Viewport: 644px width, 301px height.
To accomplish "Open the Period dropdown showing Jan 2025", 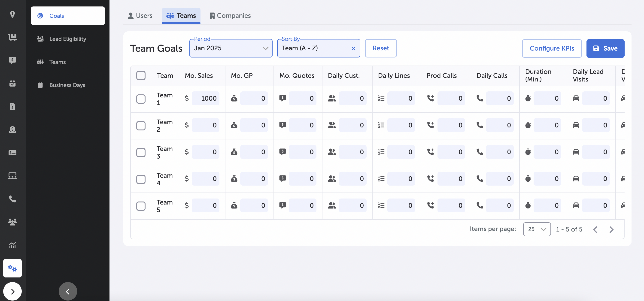I will click(x=231, y=48).
